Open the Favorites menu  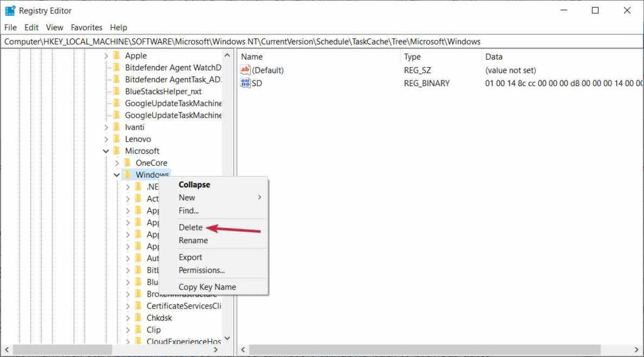pos(87,28)
